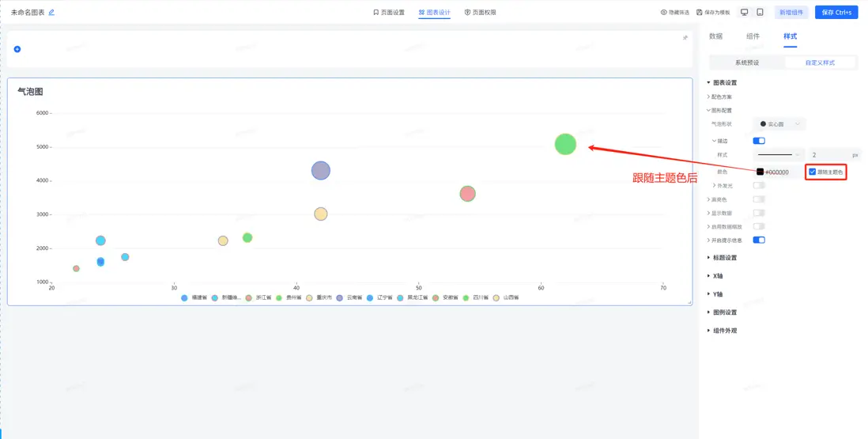
Task: Collapse the 图形配置 section
Action: tap(719, 110)
